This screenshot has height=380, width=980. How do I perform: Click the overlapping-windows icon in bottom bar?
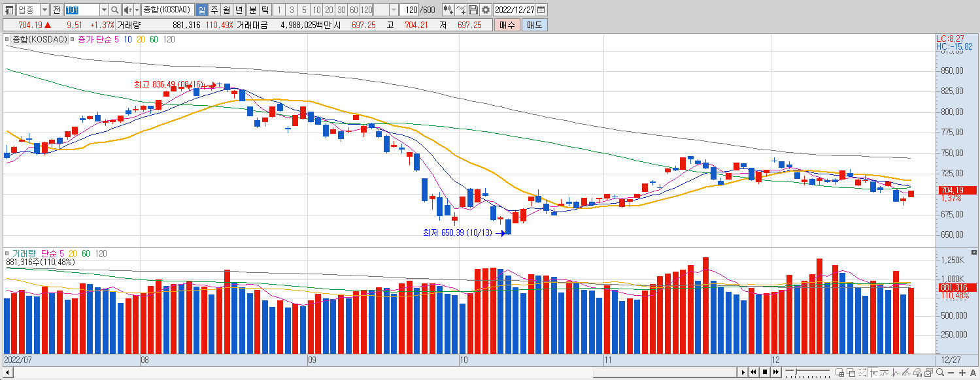pos(851,373)
